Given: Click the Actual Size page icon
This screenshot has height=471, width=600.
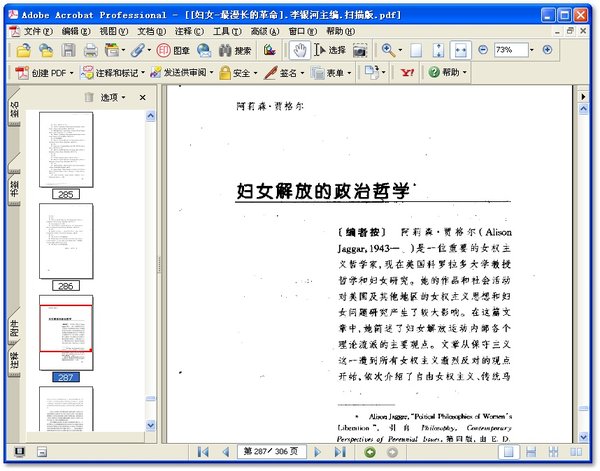Looking at the screenshot, I should point(416,50).
